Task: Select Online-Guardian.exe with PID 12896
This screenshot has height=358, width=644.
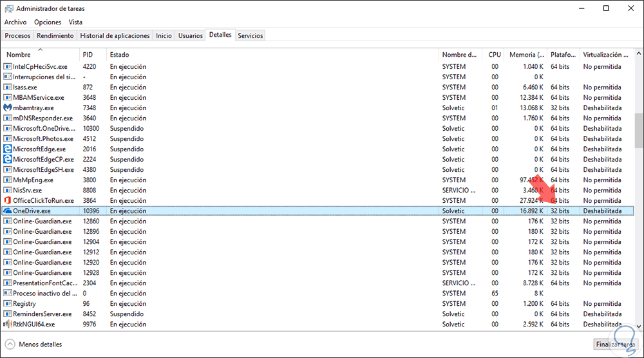Action: click(x=318, y=231)
